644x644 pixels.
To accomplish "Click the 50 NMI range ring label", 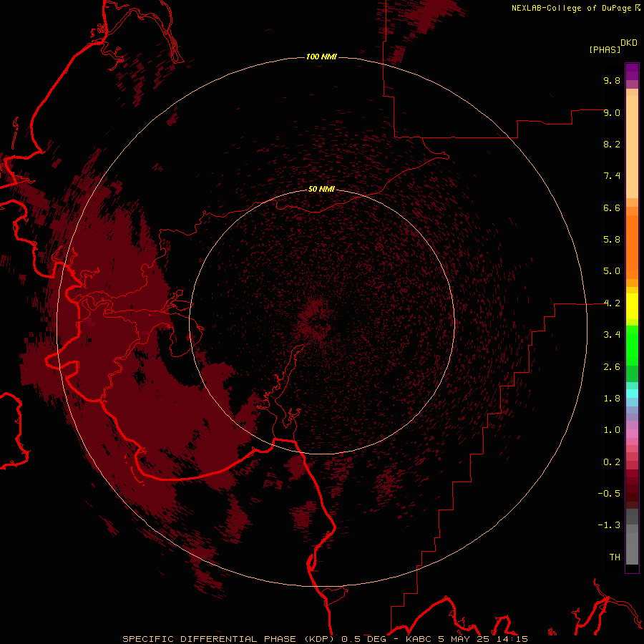I will coord(321,190).
